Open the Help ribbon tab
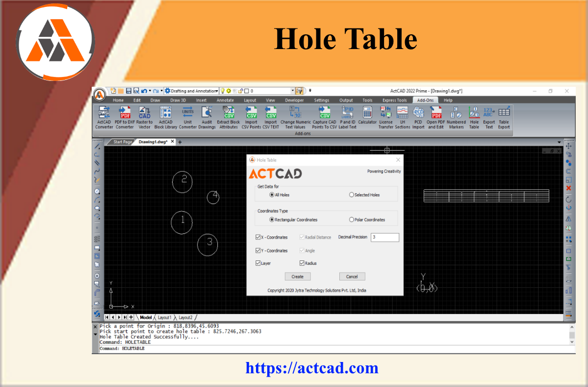Viewport: 588px width, 387px height. [448, 100]
